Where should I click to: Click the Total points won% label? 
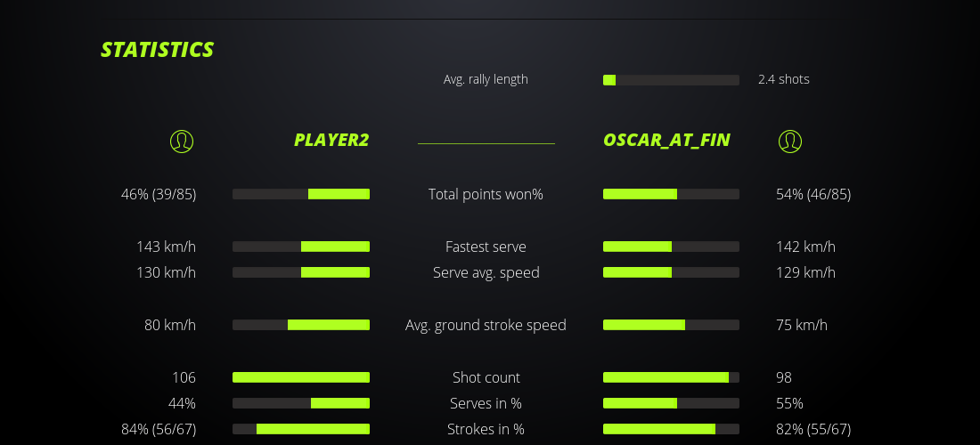pos(486,194)
